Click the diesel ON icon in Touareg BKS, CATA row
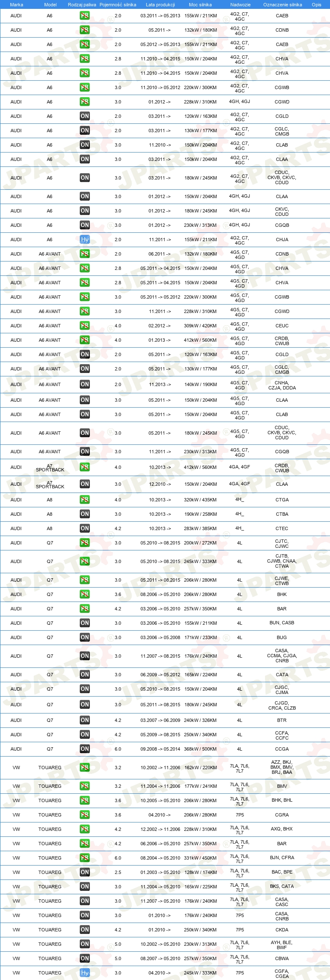 pyautogui.click(x=85, y=887)
